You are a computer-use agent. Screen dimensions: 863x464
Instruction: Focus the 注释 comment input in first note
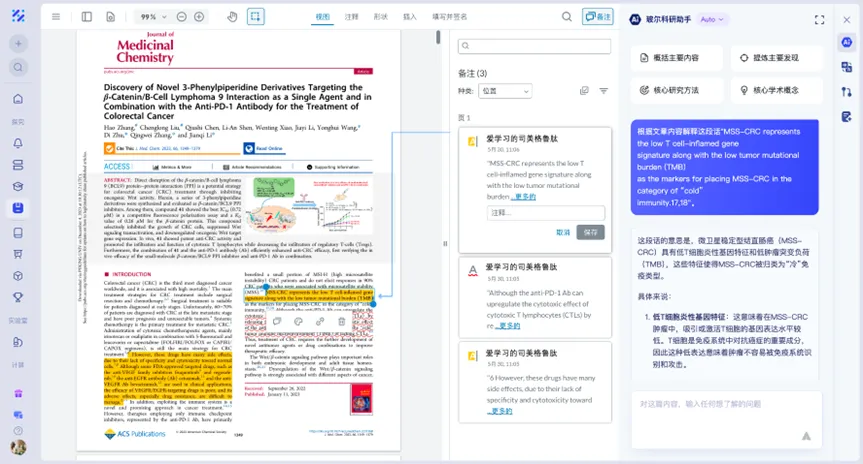(546, 212)
